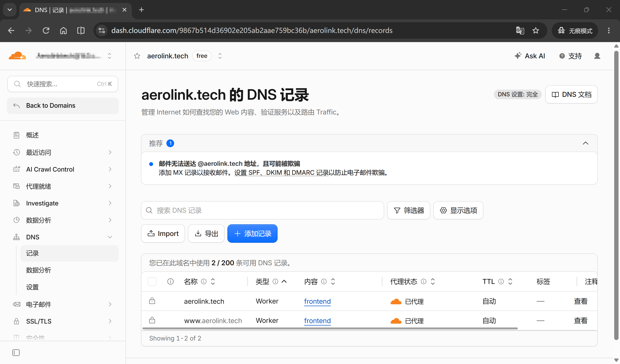The width and height of the screenshot is (620, 364).
Task: Click the info icon column header beside the checkbox
Action: point(170,281)
